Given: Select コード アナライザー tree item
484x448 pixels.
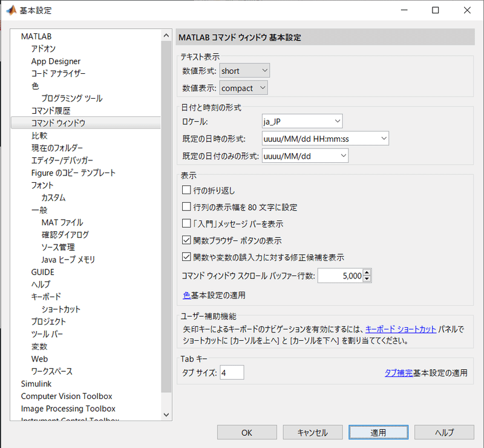Looking at the screenshot, I should 58,73.
